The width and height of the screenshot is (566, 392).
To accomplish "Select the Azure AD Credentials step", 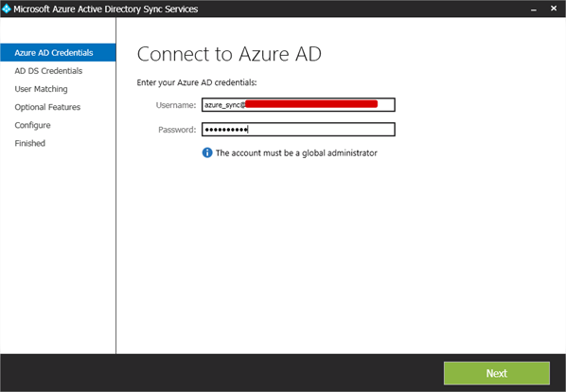I will (x=58, y=53).
